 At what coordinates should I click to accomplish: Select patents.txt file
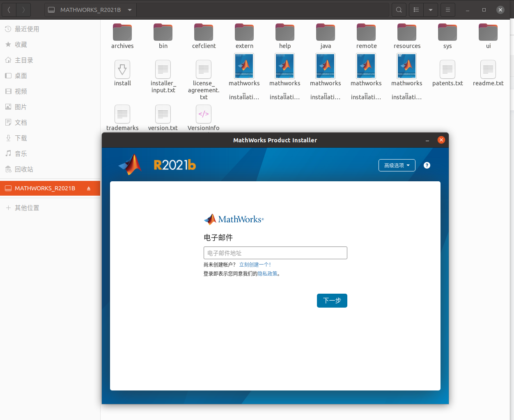[447, 73]
